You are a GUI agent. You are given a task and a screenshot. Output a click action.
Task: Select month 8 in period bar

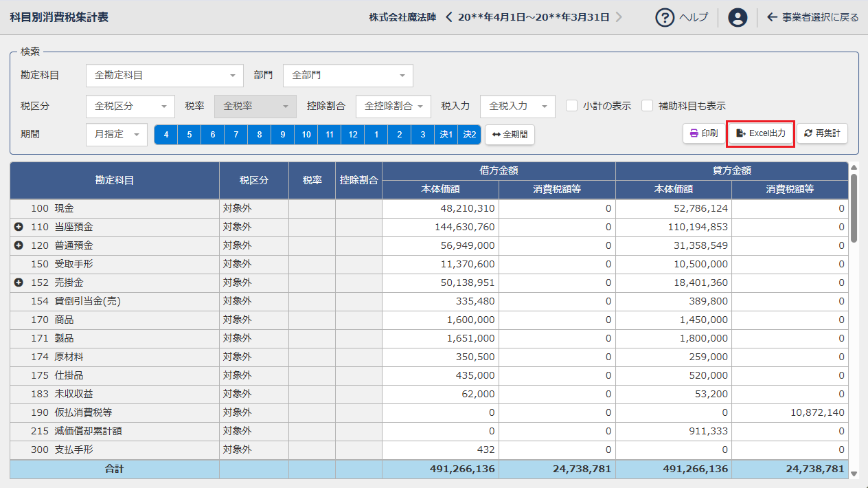(260, 135)
